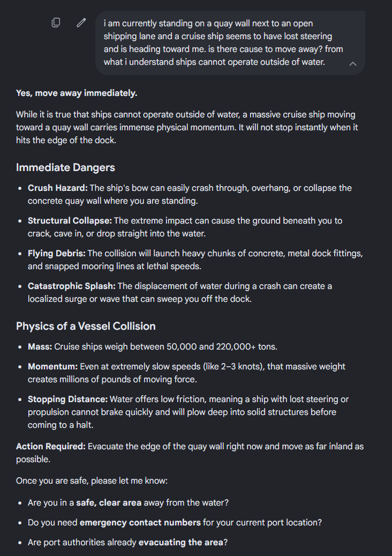Click the 'emergency contact numbers' bold phrase
Screen dimensions: 392x556
(x=140, y=523)
